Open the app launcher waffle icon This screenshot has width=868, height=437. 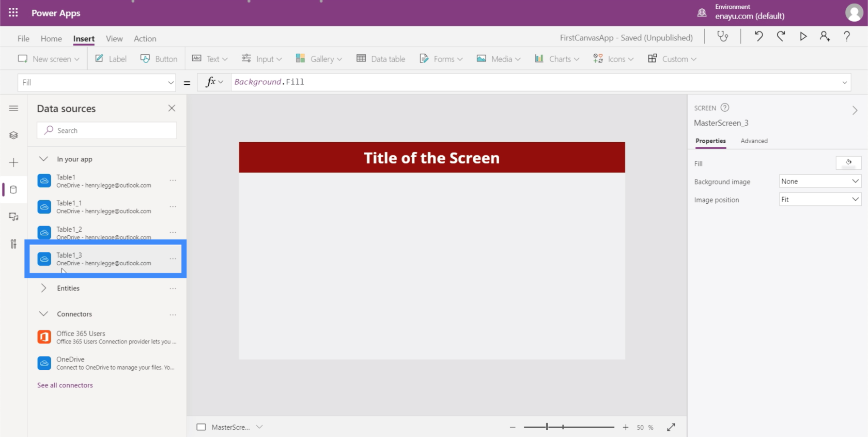13,12
